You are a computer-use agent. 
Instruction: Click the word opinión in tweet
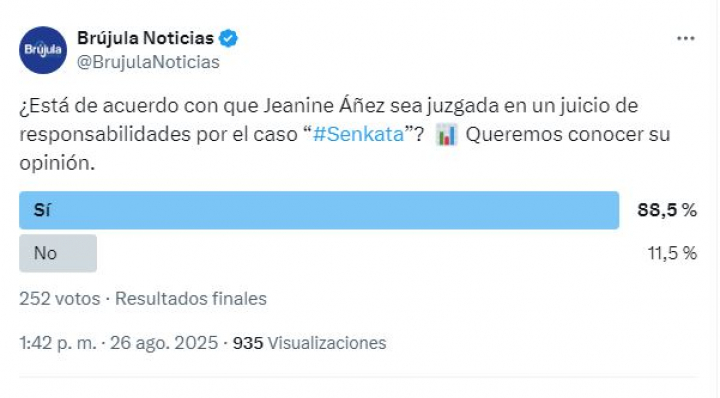pyautogui.click(x=57, y=163)
